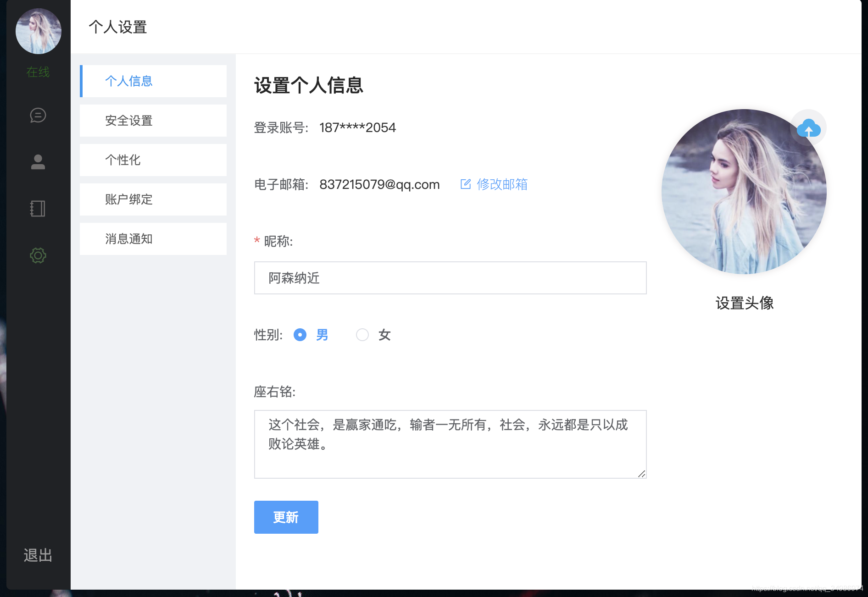
Task: Click the 设置个人信息 heading
Action: tap(309, 85)
